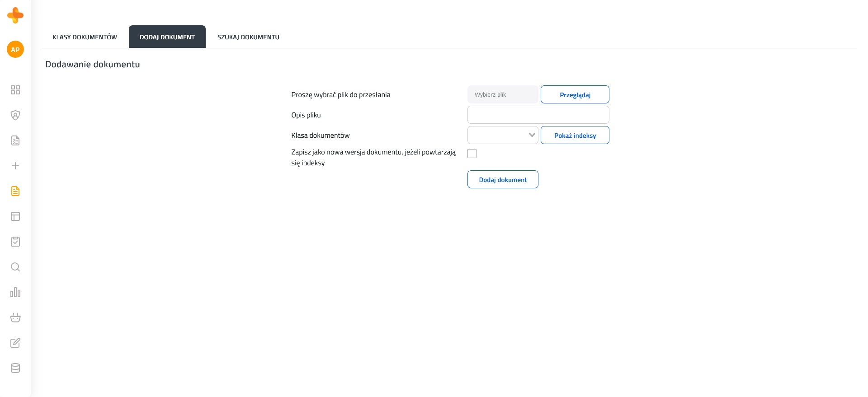Select the Dodaj dokument tab
Image resolution: width=868 pixels, height=397 pixels.
pos(167,37)
